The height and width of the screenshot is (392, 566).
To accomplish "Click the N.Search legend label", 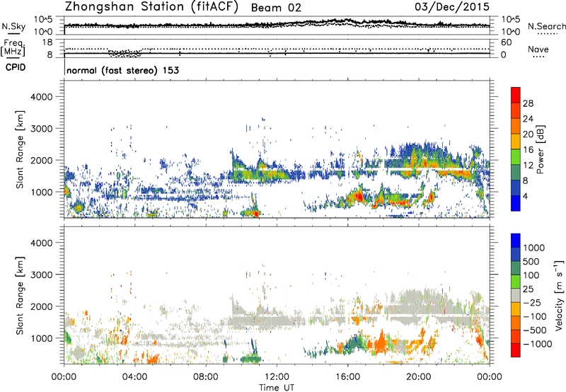I will click(546, 26).
